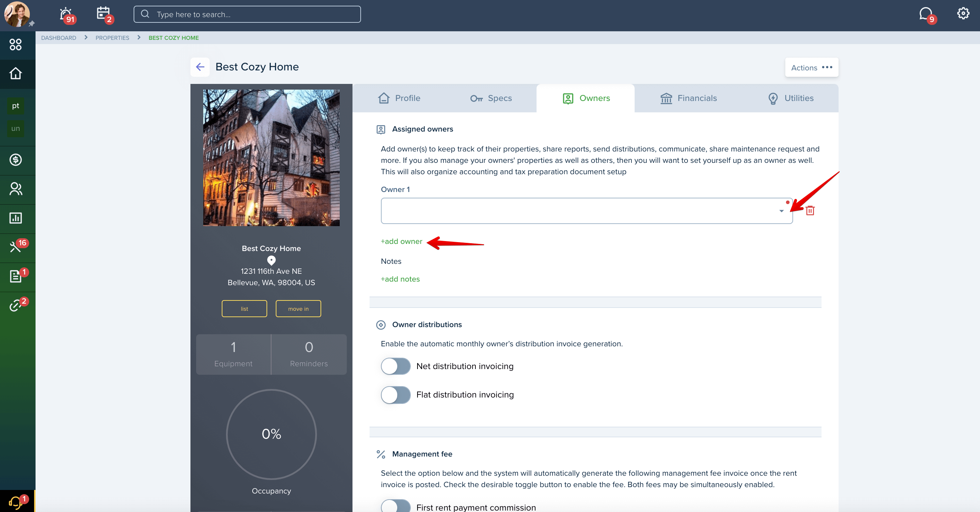Open the Equipment count tile
The height and width of the screenshot is (512, 980).
click(233, 354)
